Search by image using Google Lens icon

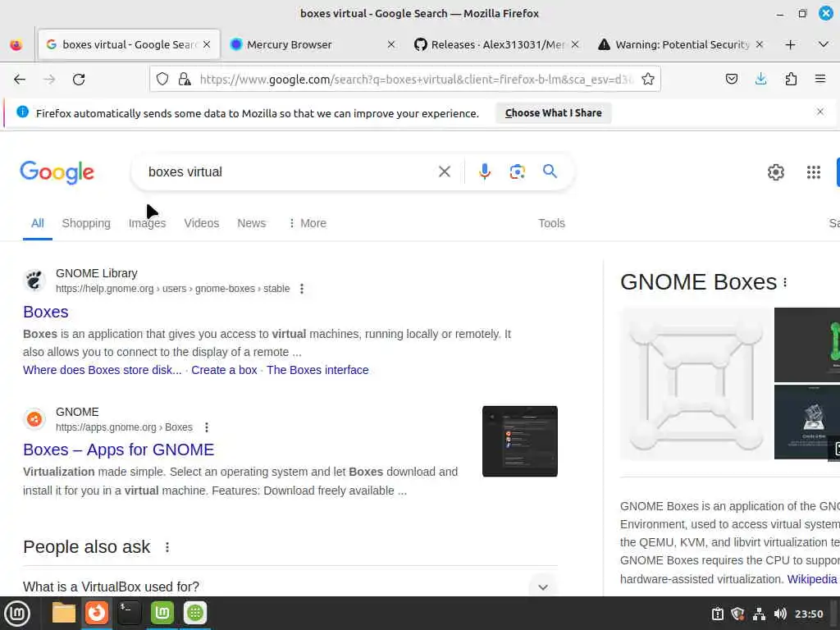point(517,171)
